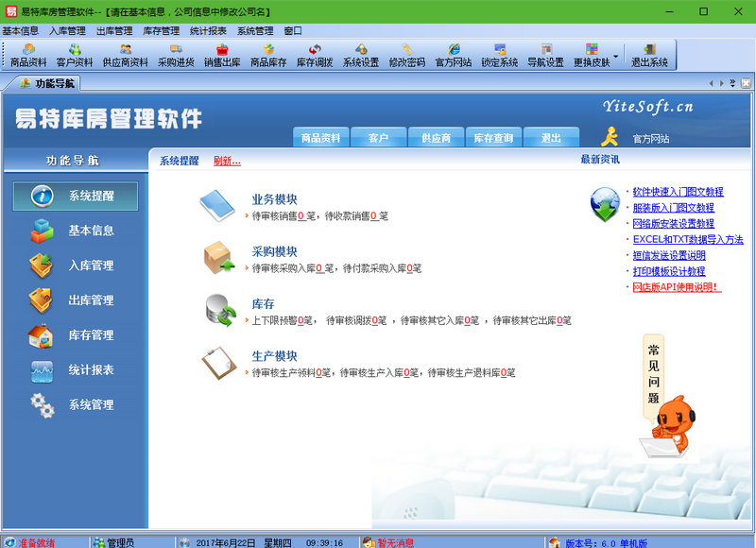This screenshot has height=548, width=756.
Task: Open 软件快速入门图文教程 link
Action: coord(678,192)
